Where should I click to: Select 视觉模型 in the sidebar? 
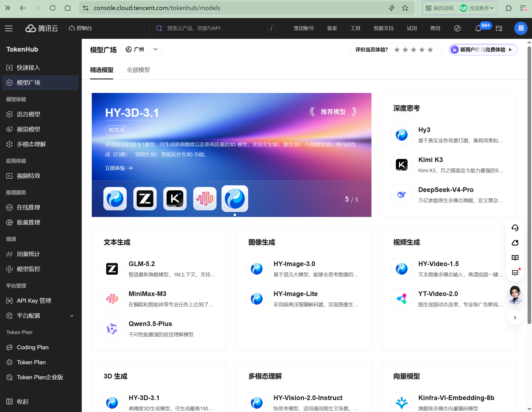coord(40,129)
